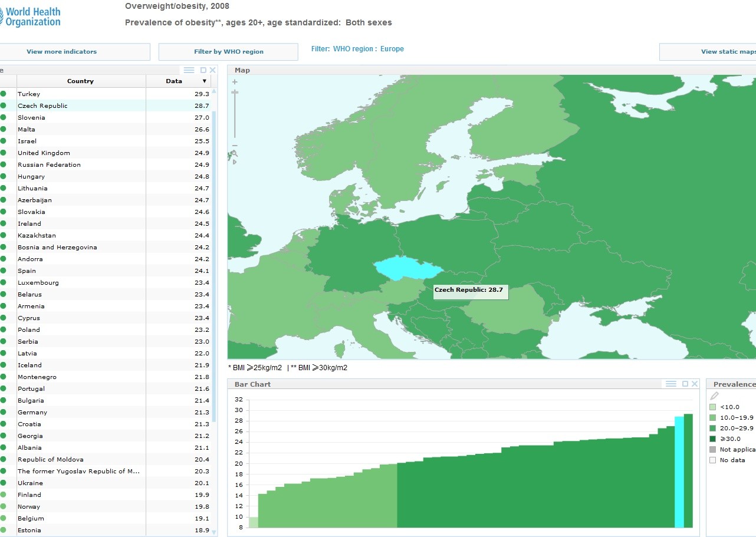Viewport: 756px width, 537px height.
Task: Select the <10.0 legend color swatch
Action: pyautogui.click(x=712, y=407)
